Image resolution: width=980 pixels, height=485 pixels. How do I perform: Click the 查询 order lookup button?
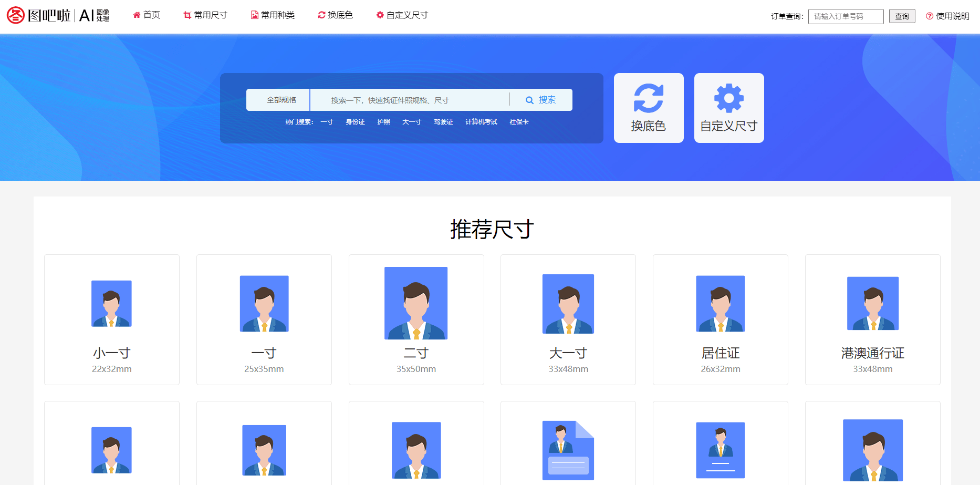click(x=902, y=16)
